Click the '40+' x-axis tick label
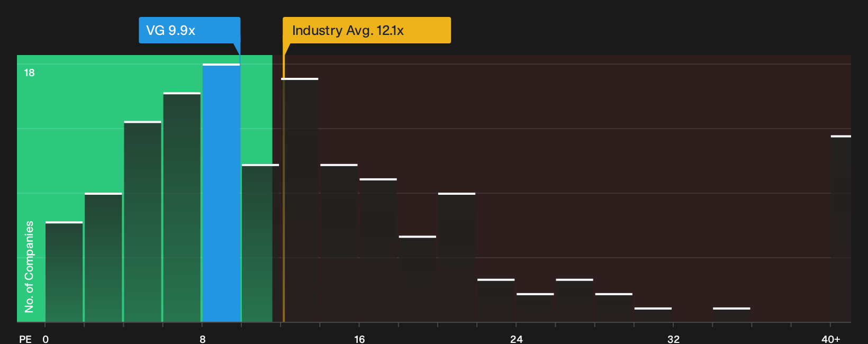The image size is (868, 344). tap(831, 339)
